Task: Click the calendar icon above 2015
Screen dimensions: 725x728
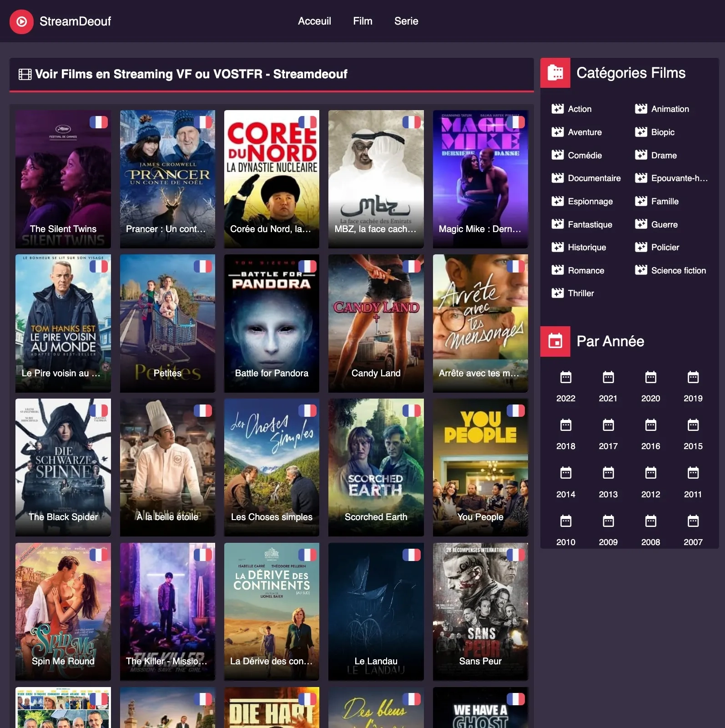Action: pos(693,425)
